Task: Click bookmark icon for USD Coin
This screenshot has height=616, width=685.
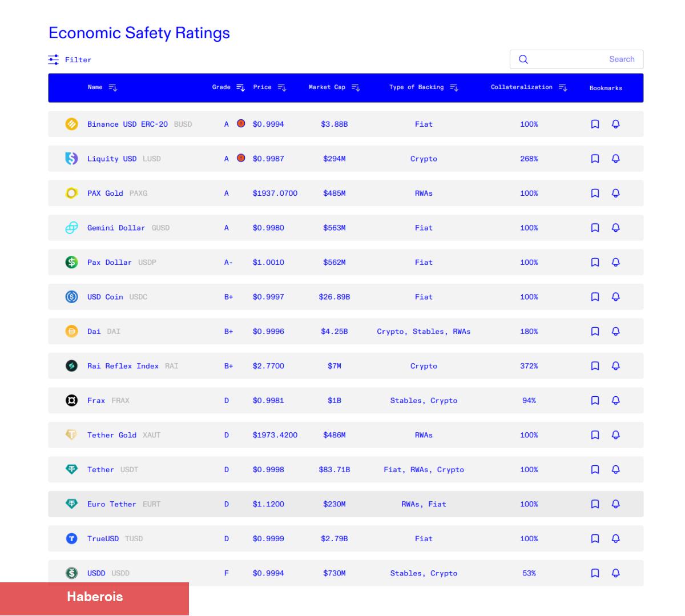Action: click(595, 297)
